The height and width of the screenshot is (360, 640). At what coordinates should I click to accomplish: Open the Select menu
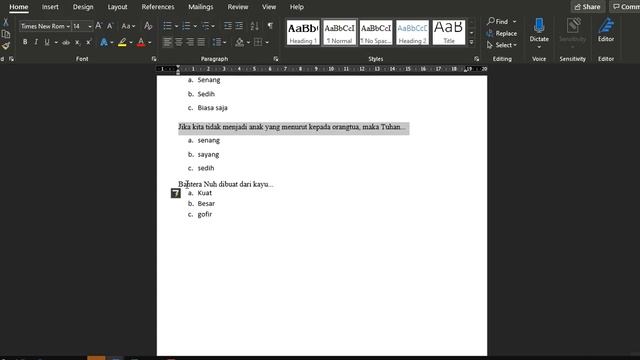click(502, 45)
